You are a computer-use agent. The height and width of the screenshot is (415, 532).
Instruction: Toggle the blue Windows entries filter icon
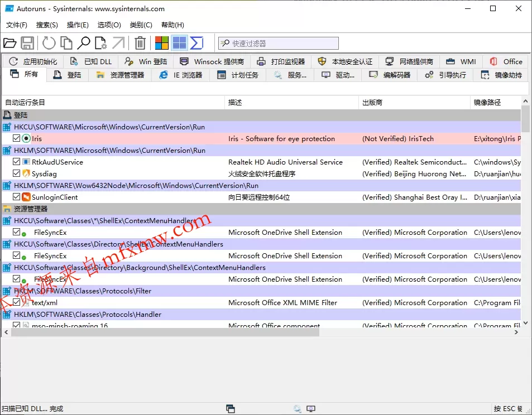click(179, 43)
